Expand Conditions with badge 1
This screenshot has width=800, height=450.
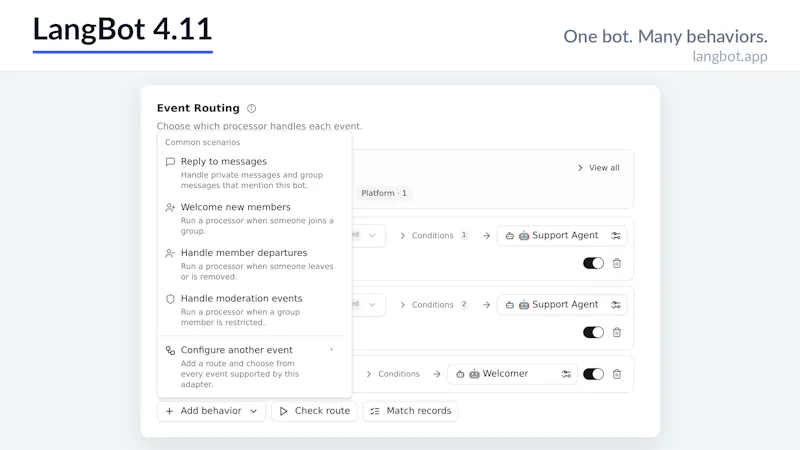click(433, 236)
